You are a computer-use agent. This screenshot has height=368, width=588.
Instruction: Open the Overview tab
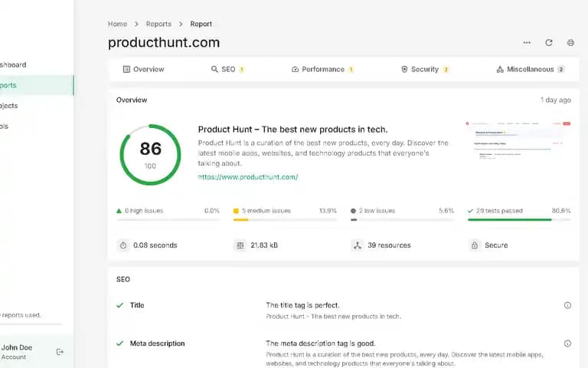tap(144, 69)
